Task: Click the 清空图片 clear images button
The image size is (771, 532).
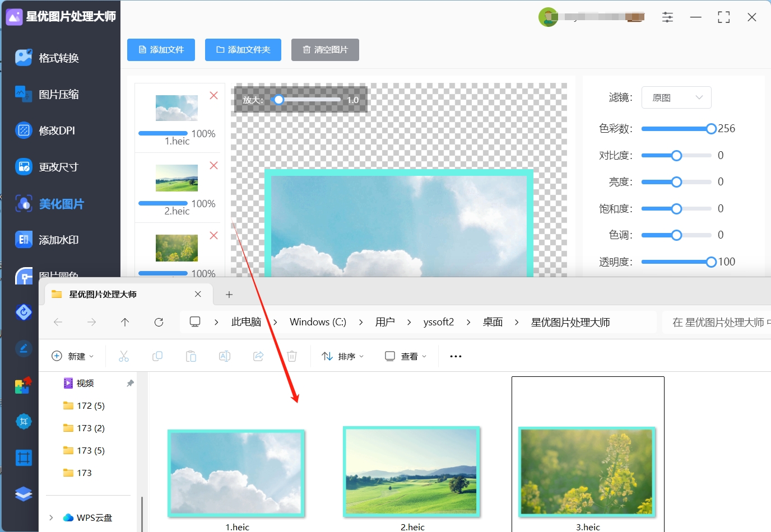Action: (x=325, y=50)
